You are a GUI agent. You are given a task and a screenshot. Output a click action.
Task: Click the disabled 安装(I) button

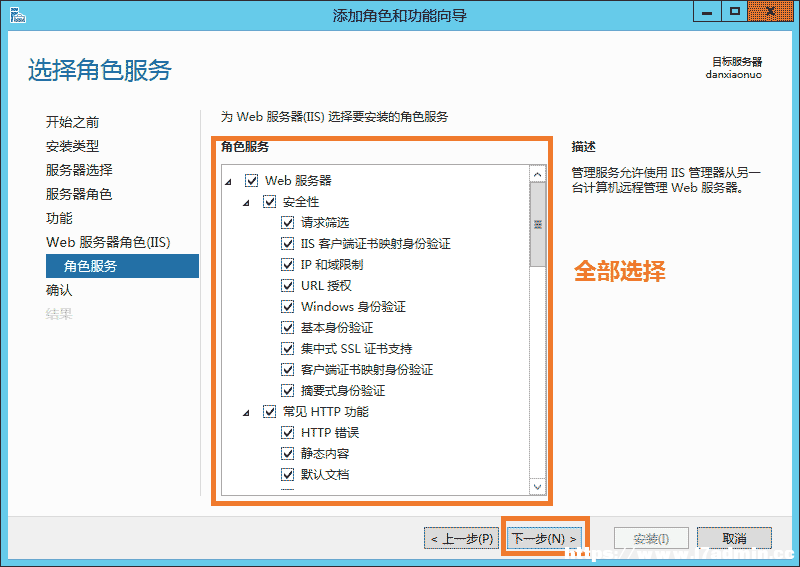coord(651,538)
